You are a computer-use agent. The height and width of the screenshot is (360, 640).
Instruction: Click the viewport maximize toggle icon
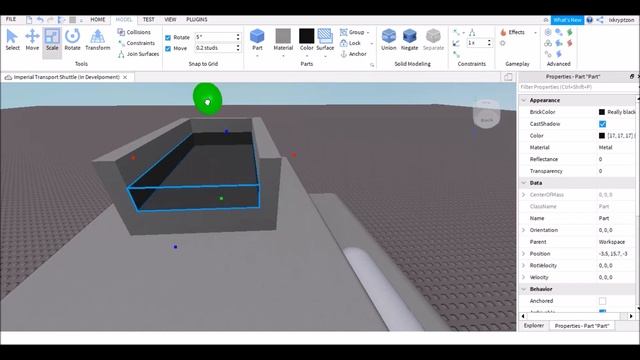click(508, 77)
